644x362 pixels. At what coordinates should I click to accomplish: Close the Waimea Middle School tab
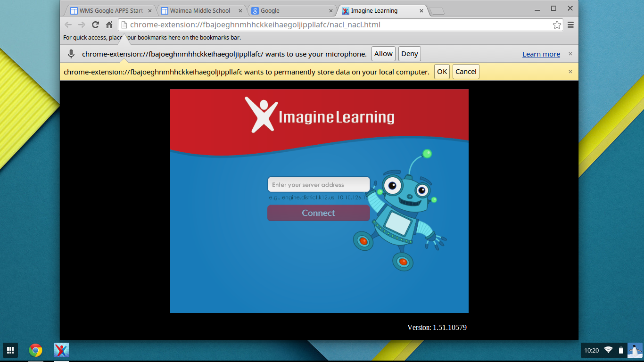tap(240, 11)
